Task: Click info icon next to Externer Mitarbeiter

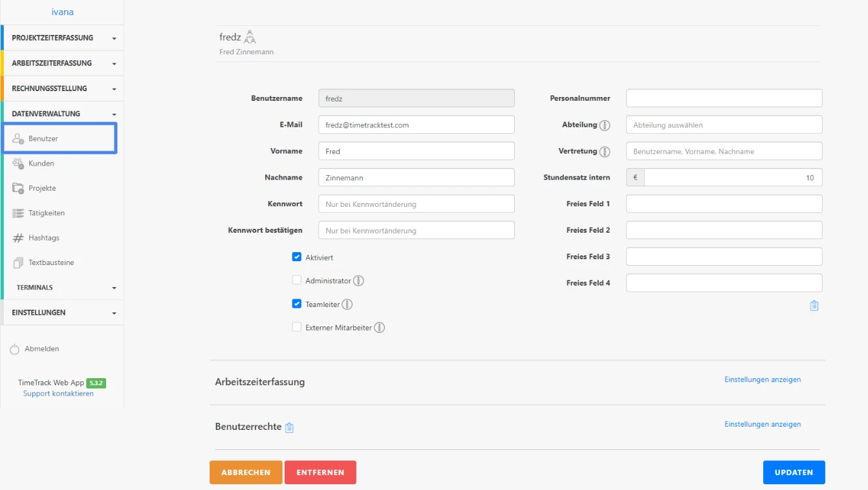Action: tap(380, 328)
